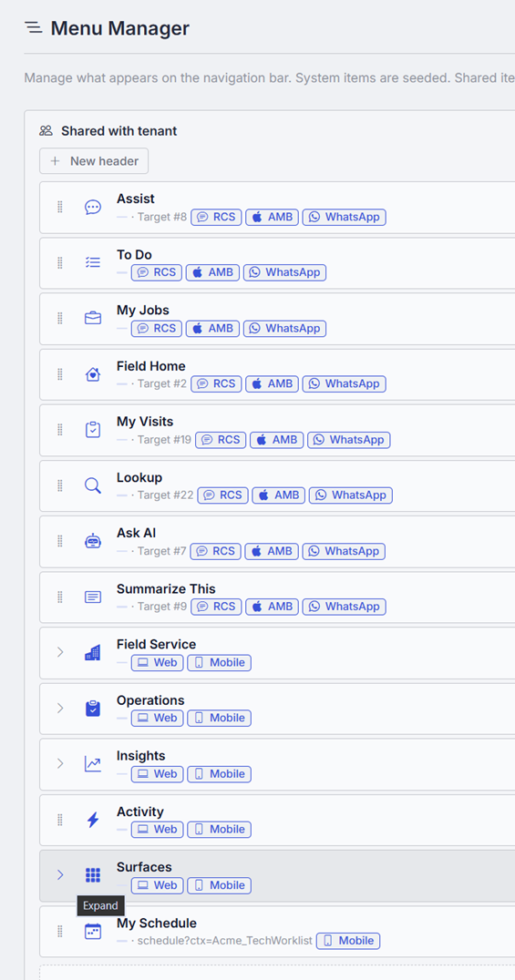This screenshot has height=980, width=515.
Task: Click the My Schedule calendar icon
Action: [93, 931]
